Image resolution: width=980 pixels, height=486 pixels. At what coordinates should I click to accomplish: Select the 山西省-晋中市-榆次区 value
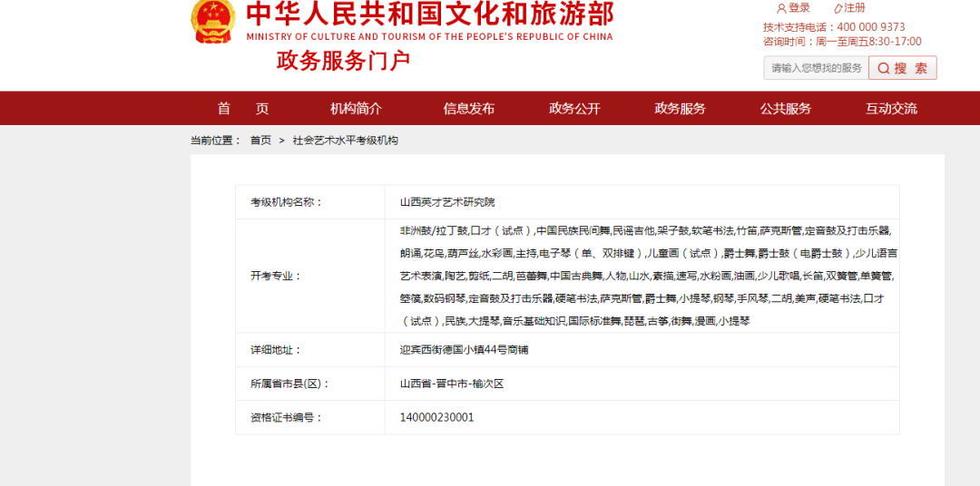pos(452,384)
